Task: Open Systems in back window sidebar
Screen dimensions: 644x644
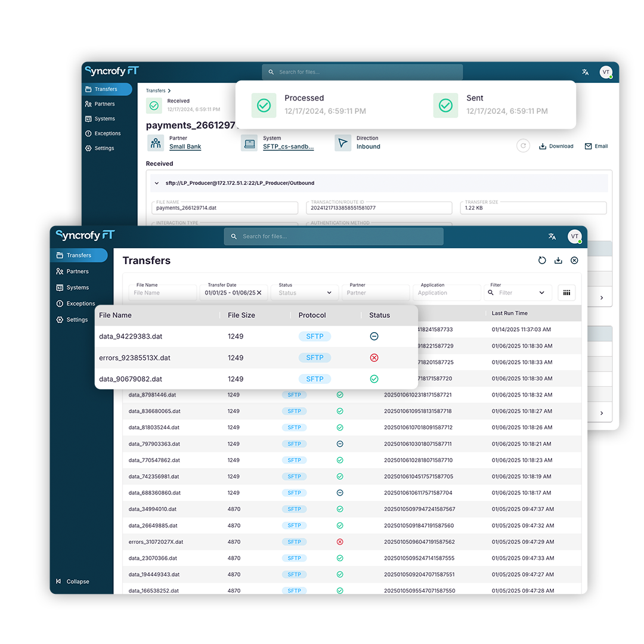Action: point(100,119)
